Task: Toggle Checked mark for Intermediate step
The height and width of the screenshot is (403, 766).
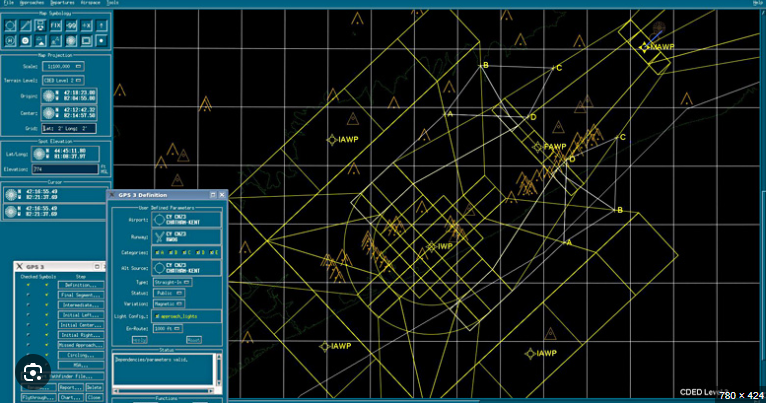Action: (x=28, y=305)
